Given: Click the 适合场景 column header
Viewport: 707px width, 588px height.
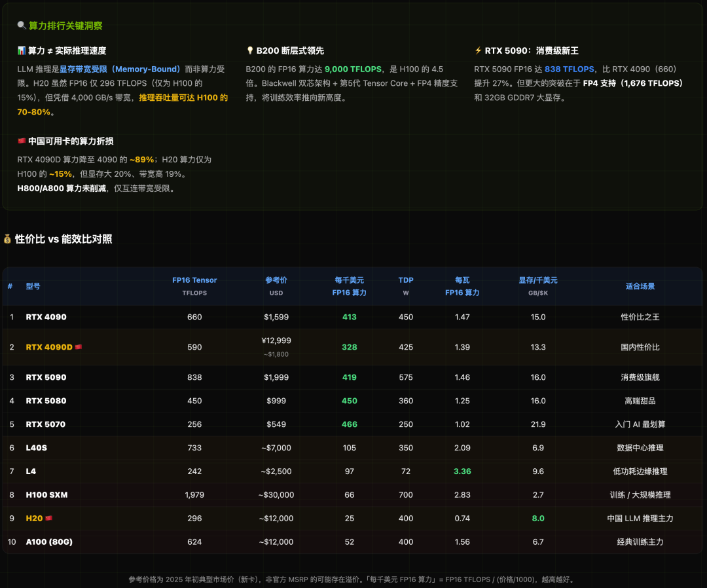Looking at the screenshot, I should tap(640, 286).
